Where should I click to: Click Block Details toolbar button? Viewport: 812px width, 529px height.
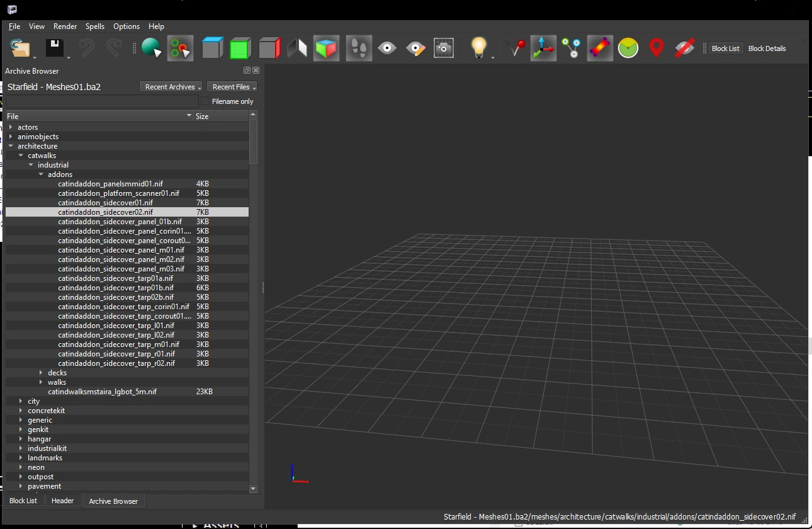[x=767, y=48]
